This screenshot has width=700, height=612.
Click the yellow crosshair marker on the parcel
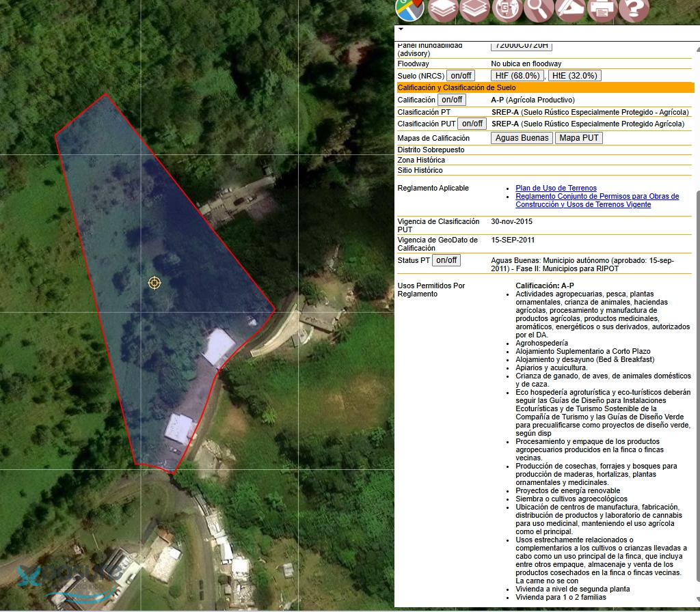154,283
